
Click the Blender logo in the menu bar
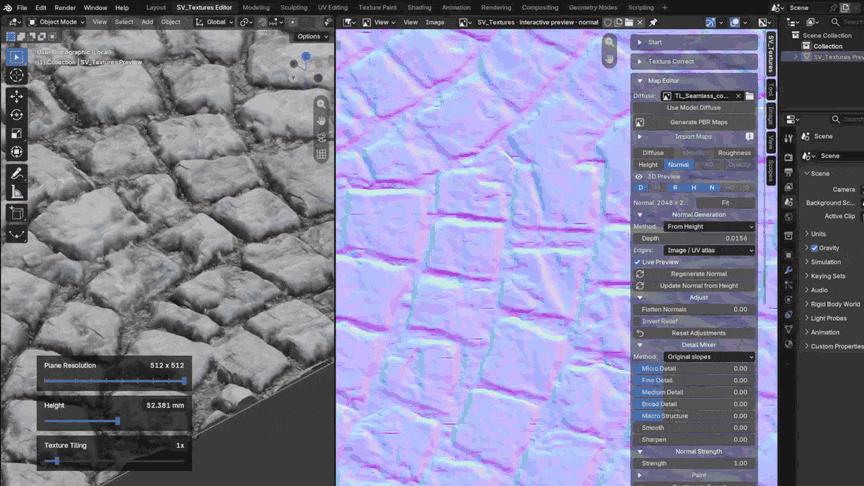pyautogui.click(x=7, y=8)
